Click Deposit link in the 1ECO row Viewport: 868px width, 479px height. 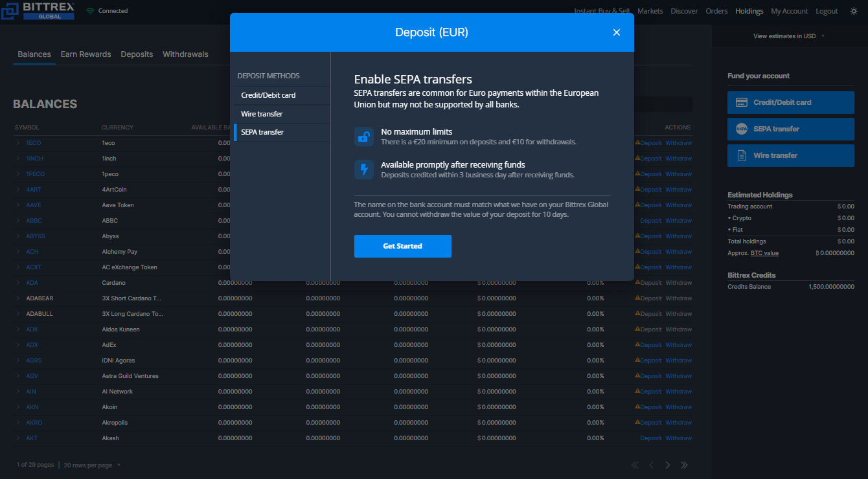pos(651,143)
